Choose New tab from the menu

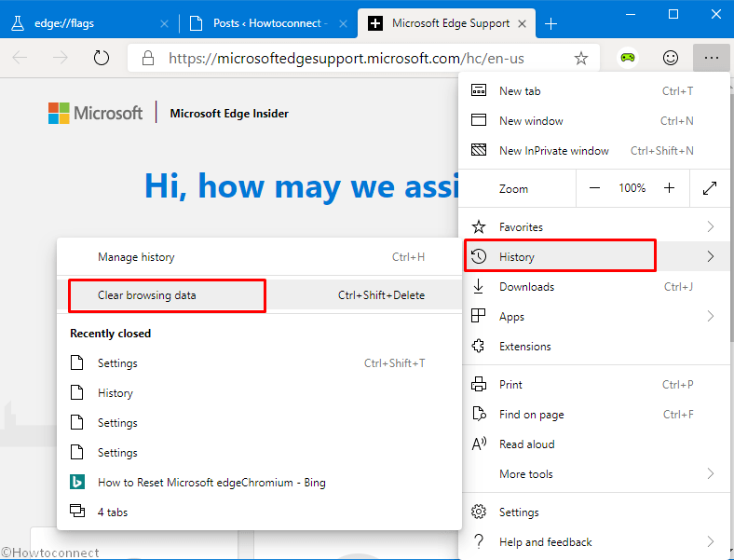click(x=593, y=90)
